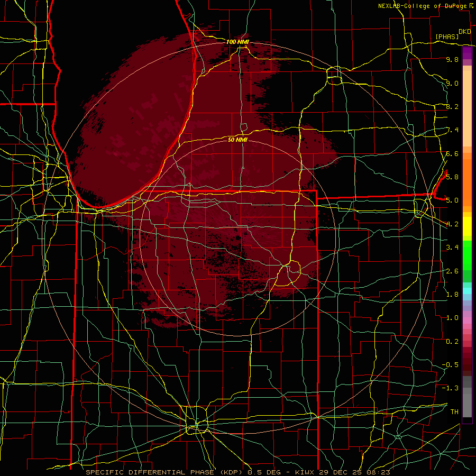Click the 6.6 legend value
The height and width of the screenshot is (476, 476).
click(452, 153)
